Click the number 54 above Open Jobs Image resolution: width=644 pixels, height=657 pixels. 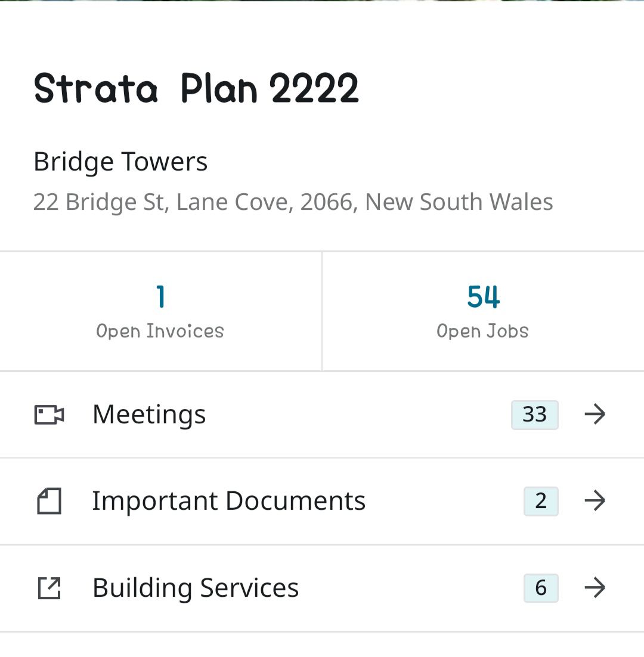pos(483,296)
